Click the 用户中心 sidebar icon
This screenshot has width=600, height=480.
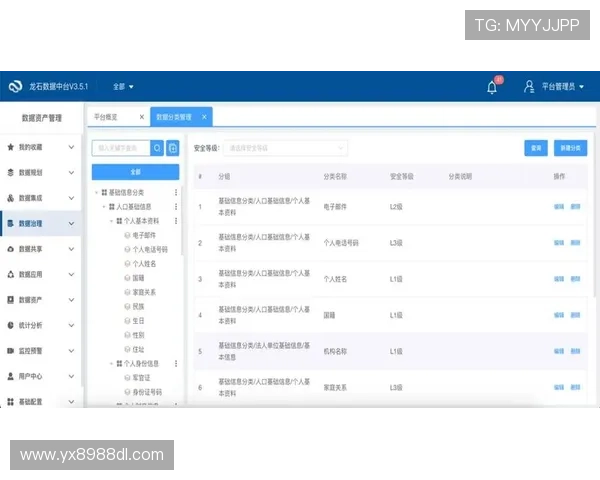tap(11, 376)
